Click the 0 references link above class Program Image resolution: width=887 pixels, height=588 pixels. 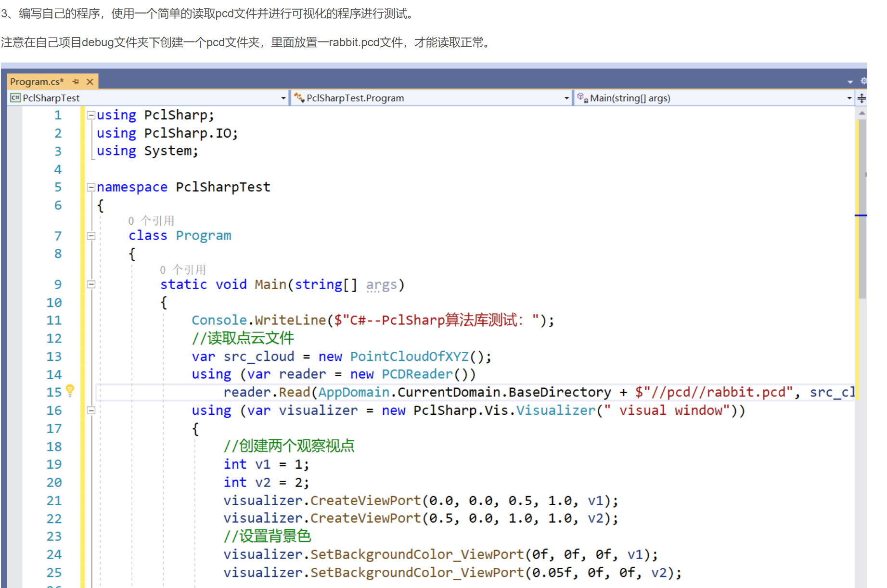[151, 221]
